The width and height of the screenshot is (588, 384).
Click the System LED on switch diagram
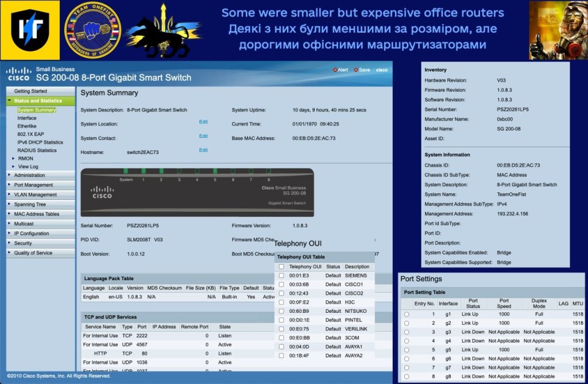(x=126, y=171)
